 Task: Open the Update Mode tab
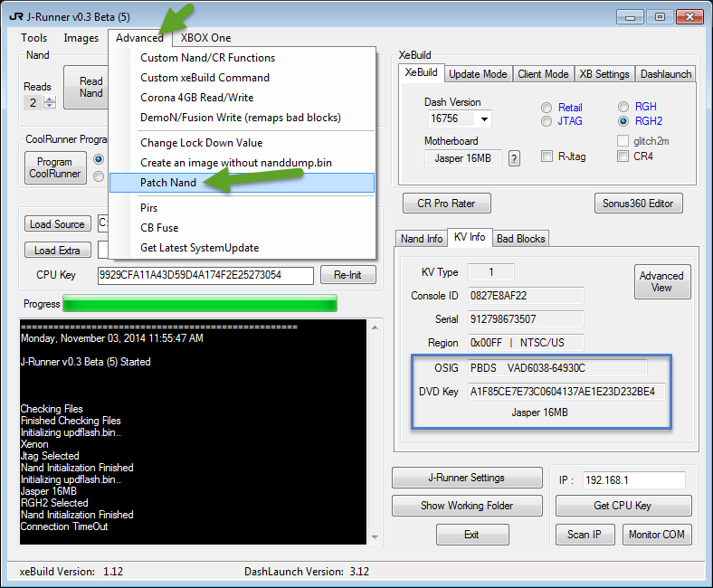478,74
